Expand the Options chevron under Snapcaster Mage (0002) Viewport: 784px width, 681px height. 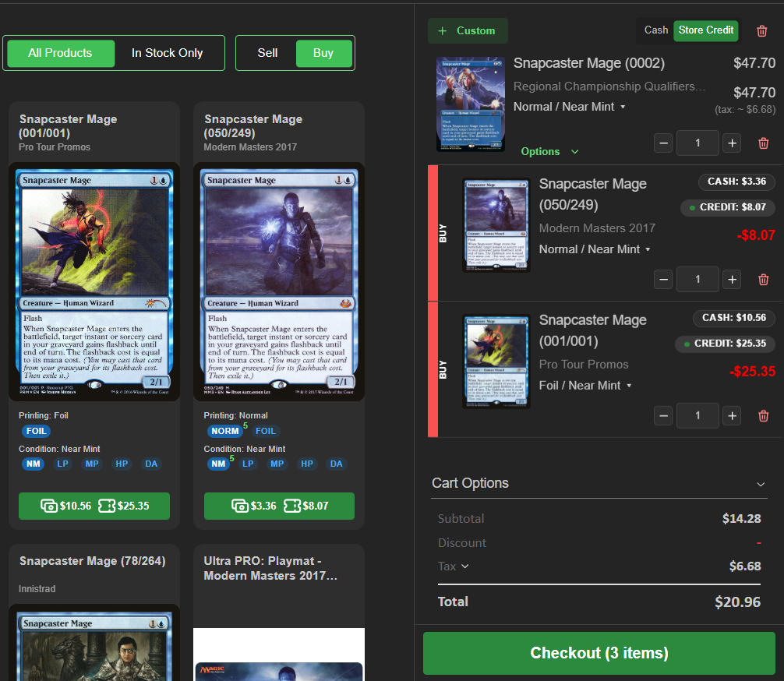click(574, 152)
